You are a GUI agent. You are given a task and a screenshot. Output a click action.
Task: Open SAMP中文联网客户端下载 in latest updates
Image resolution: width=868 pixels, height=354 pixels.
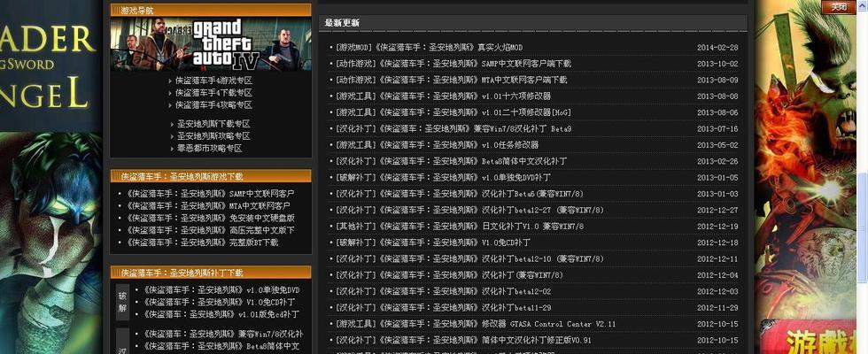pos(453,64)
